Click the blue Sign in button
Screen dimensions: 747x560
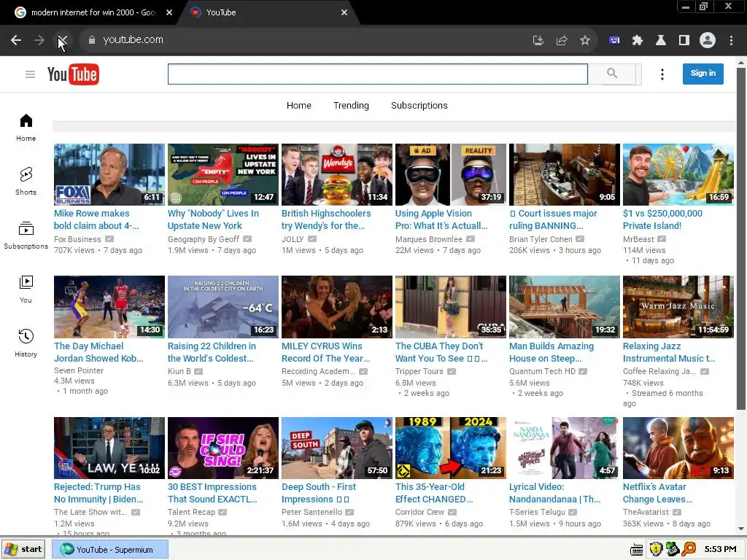pos(703,74)
